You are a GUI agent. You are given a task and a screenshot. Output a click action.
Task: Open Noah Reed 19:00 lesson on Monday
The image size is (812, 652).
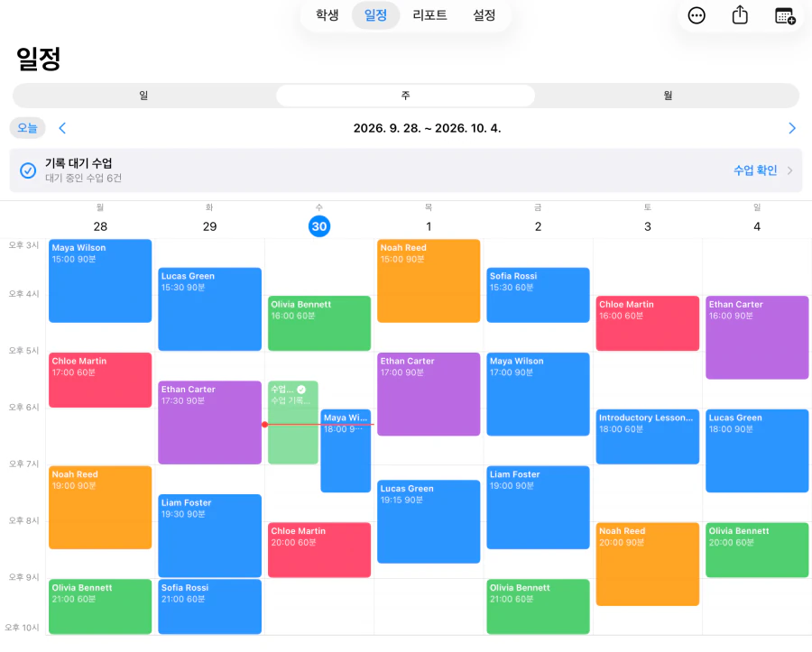100,508
